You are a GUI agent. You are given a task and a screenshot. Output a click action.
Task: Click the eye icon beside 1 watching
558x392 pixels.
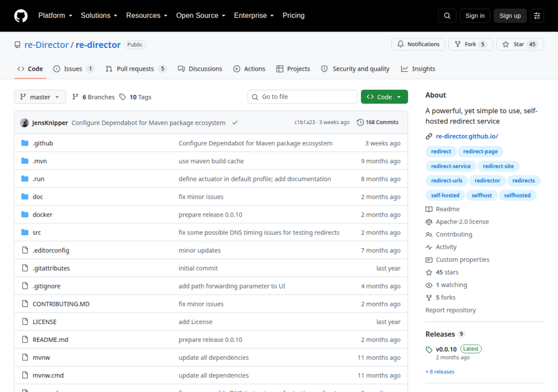[429, 285]
